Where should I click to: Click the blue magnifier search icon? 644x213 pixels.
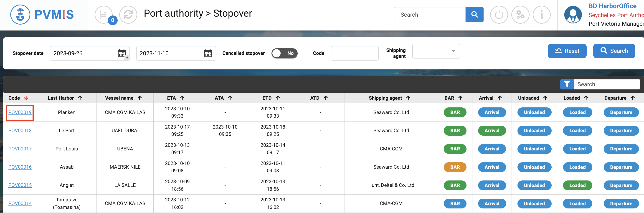pyautogui.click(x=474, y=15)
